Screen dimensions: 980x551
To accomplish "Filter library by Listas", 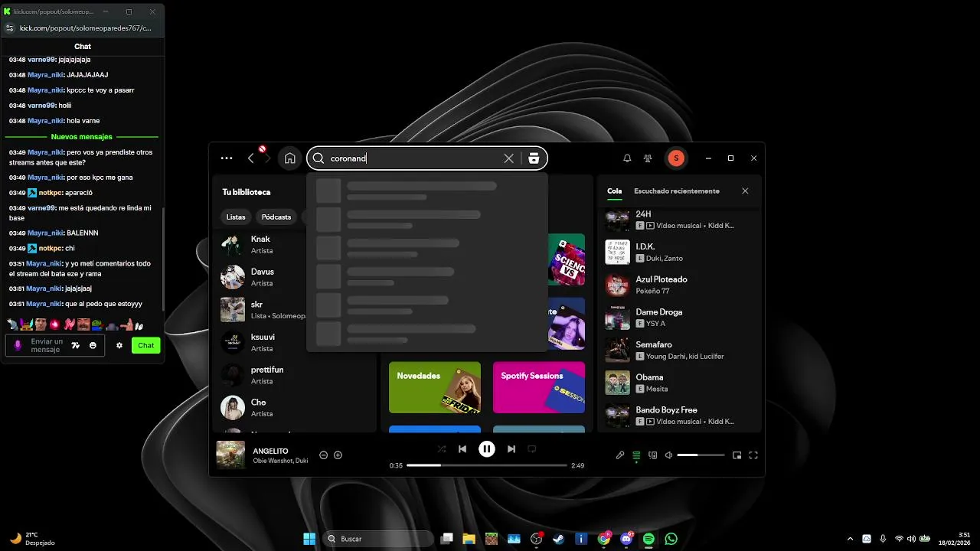I will [236, 217].
